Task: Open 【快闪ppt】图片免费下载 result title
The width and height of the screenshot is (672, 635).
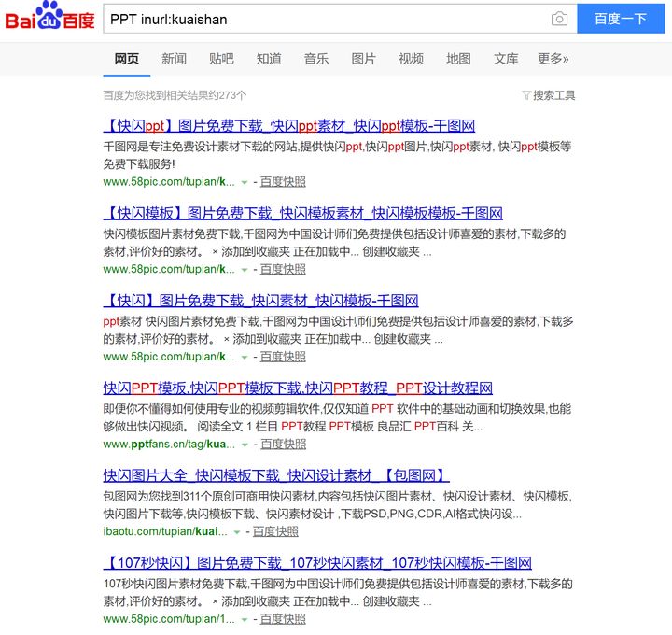Action: click(x=289, y=126)
